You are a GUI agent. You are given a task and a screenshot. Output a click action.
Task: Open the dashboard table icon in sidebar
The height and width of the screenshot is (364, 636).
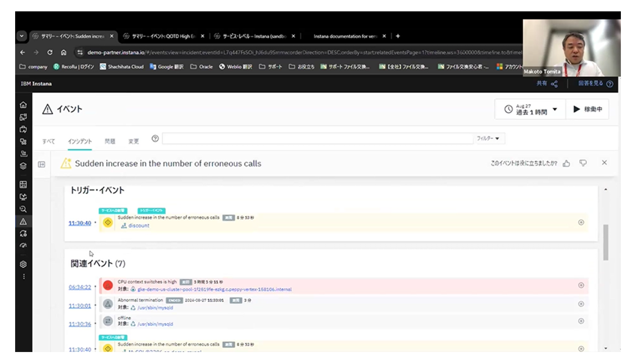[23, 185]
